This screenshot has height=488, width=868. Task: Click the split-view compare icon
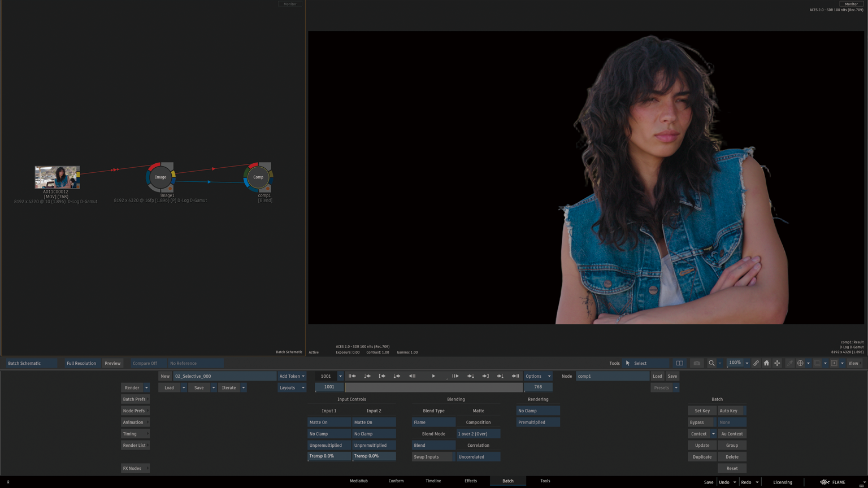pos(680,363)
